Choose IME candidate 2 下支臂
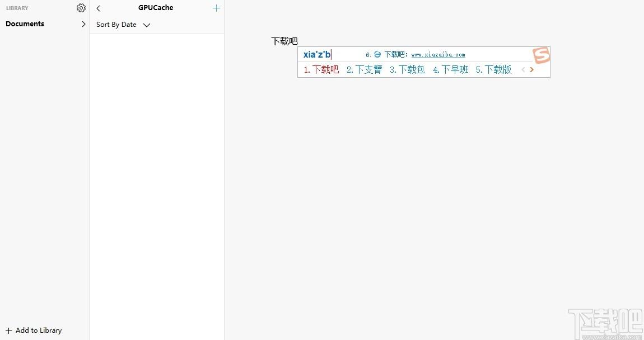 click(365, 70)
